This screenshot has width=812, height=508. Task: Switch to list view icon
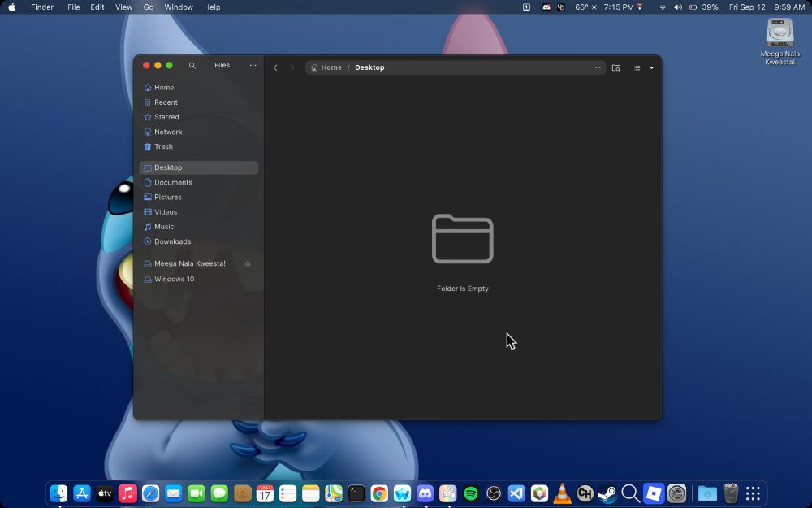(x=637, y=68)
